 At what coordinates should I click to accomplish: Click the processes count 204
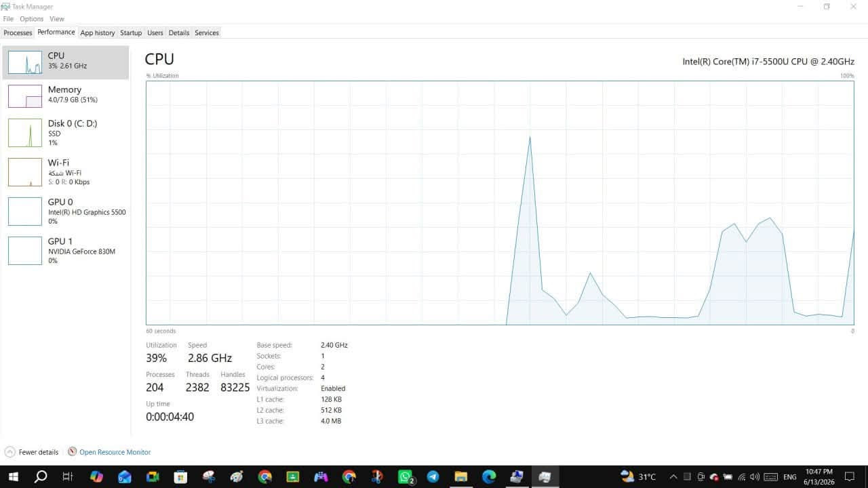155,388
